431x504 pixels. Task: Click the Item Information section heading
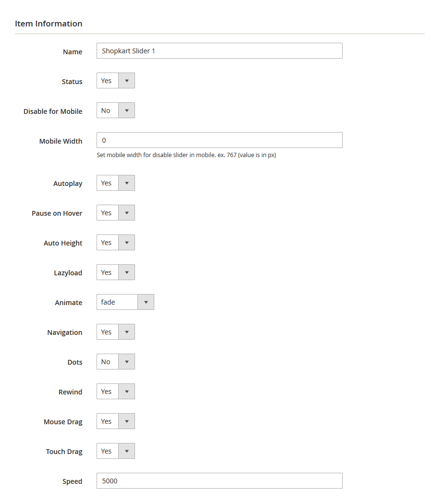(x=49, y=24)
